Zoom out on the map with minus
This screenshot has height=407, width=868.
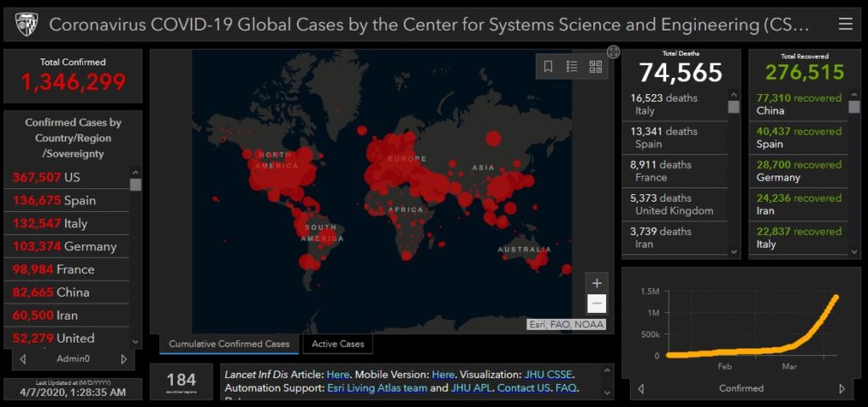(597, 304)
